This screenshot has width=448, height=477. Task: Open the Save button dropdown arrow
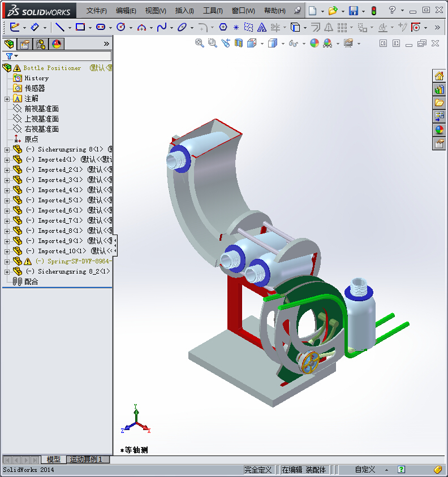(363, 11)
